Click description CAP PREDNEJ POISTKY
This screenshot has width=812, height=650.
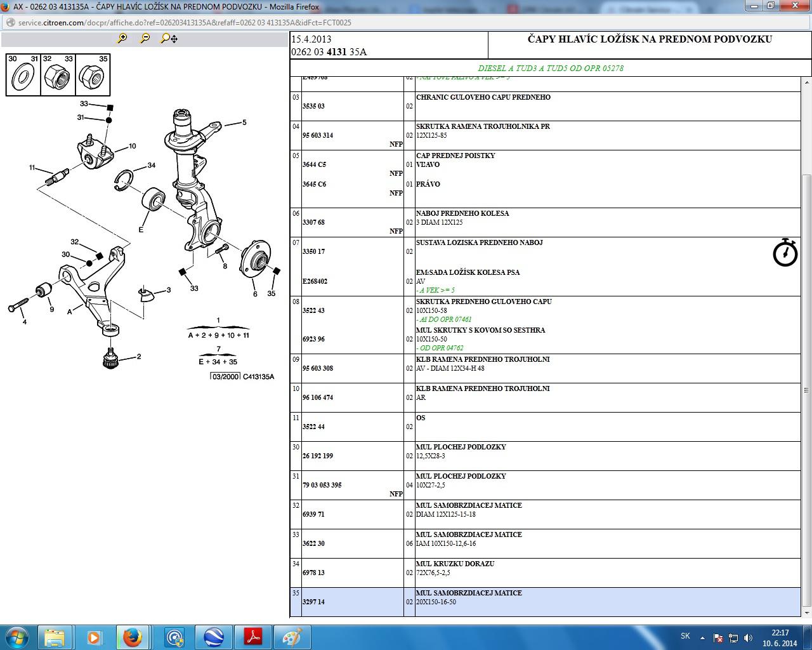(x=455, y=156)
